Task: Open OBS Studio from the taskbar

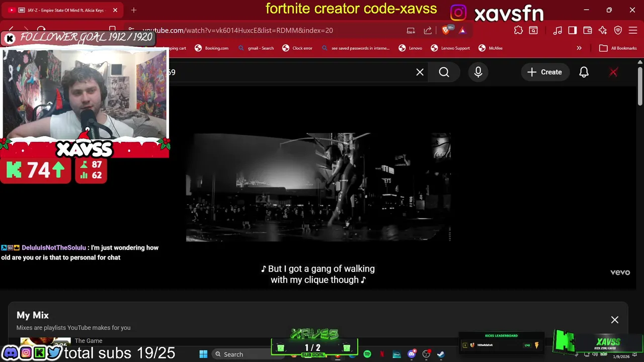Action: [426, 354]
